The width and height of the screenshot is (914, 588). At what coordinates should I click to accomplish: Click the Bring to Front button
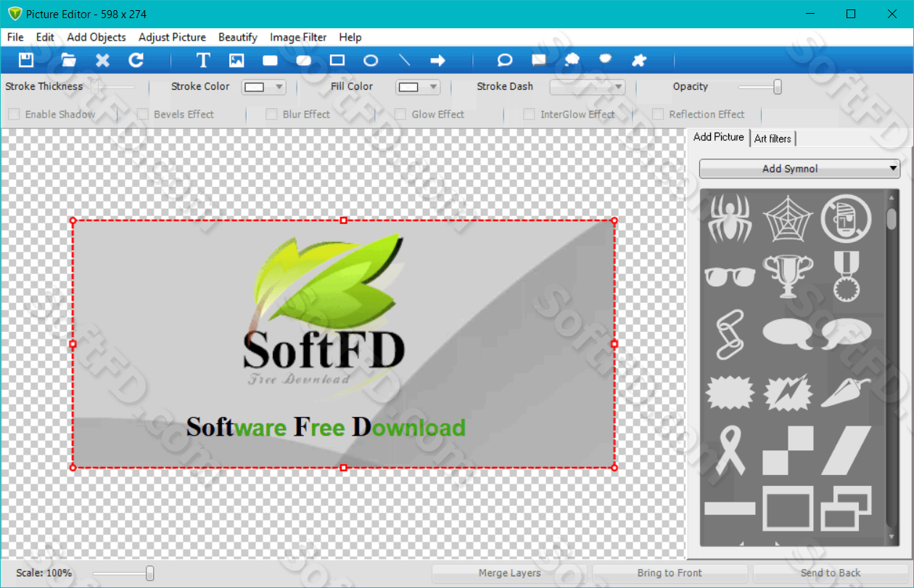point(670,573)
